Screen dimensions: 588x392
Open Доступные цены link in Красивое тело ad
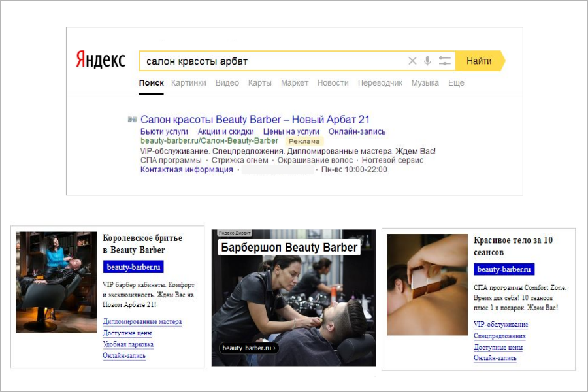[498, 347]
